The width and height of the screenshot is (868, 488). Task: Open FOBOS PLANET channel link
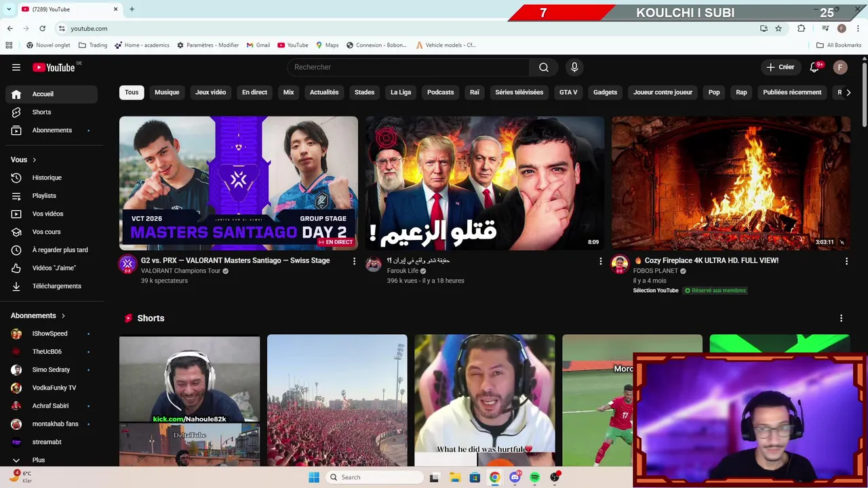656,270
